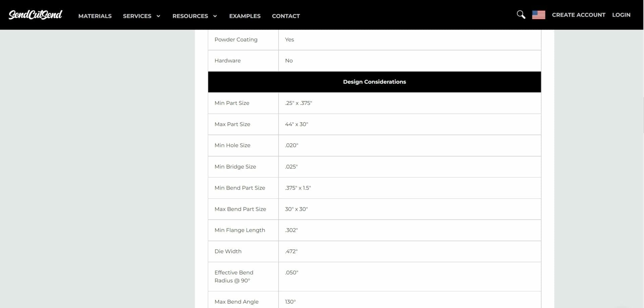The height and width of the screenshot is (308, 644).
Task: Open the site search
Action: click(521, 15)
